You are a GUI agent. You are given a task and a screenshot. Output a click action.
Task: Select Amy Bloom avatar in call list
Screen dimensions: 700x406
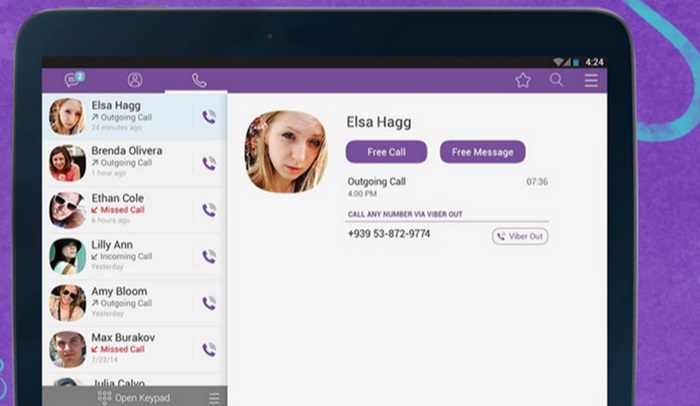point(67,303)
